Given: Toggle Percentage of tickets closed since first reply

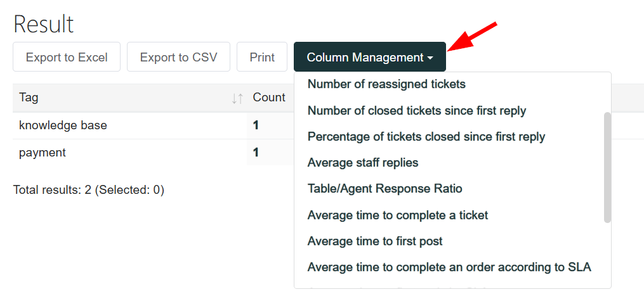Looking at the screenshot, I should 426,137.
